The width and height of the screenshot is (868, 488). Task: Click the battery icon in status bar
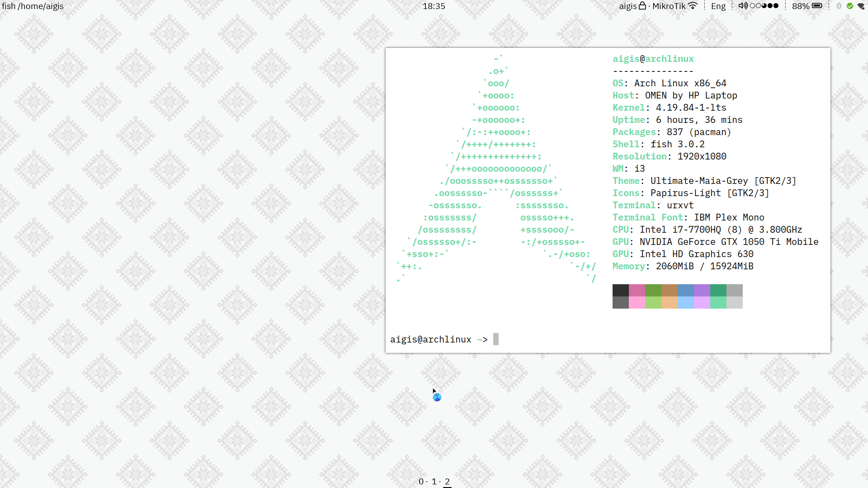(x=817, y=6)
